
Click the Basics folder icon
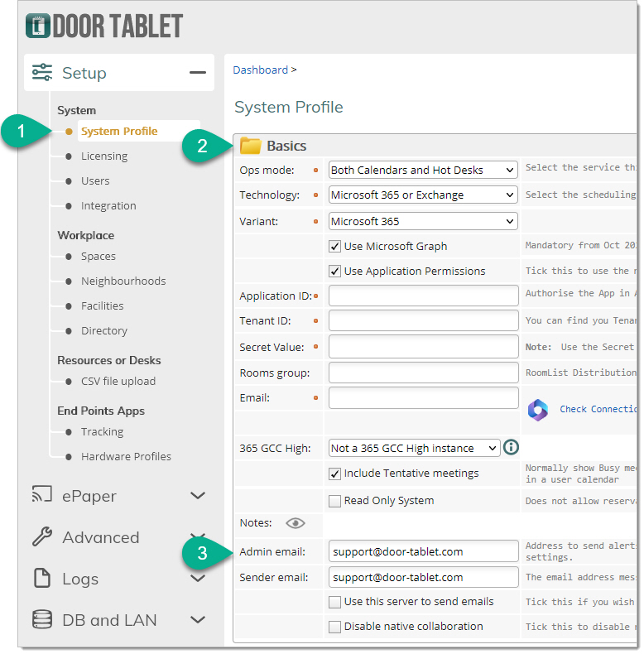(250, 147)
